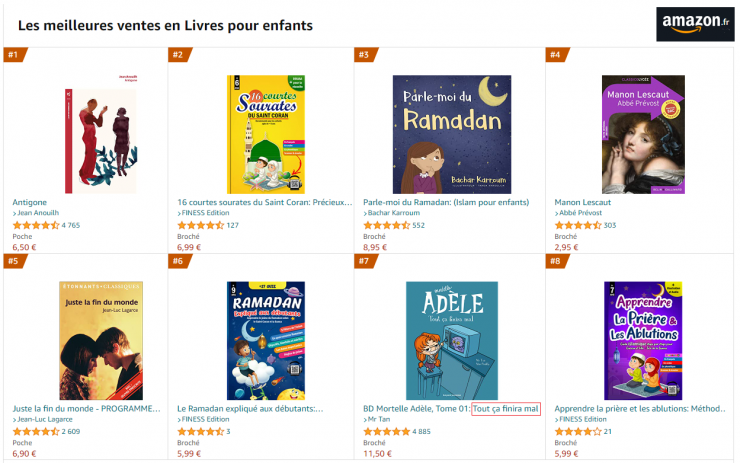The width and height of the screenshot is (740, 463).
Task: Go to author Jean-Luc Lagarce
Action: point(47,420)
